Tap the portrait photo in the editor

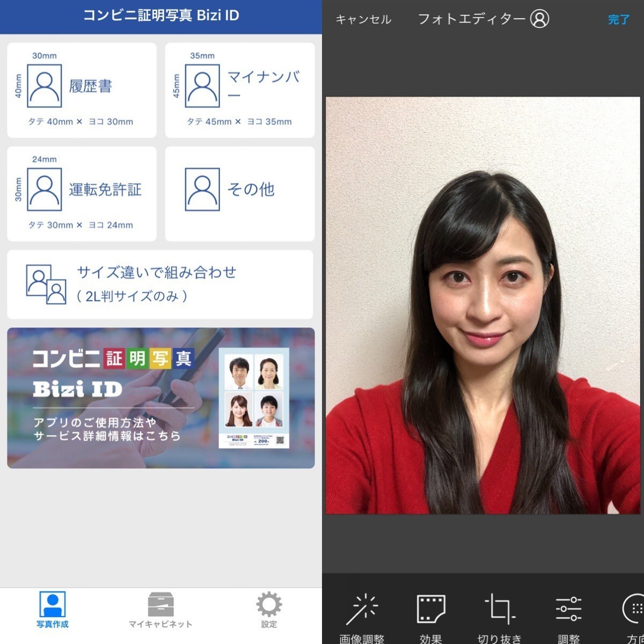483,305
